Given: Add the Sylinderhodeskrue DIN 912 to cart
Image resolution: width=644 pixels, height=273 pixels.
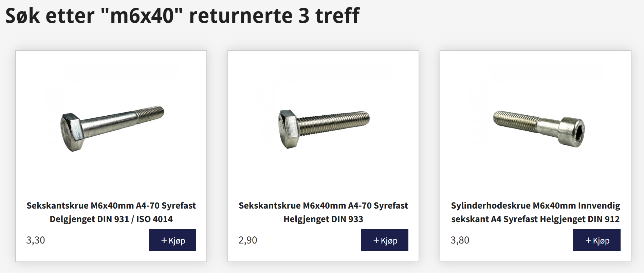Looking at the screenshot, I should click(597, 240).
